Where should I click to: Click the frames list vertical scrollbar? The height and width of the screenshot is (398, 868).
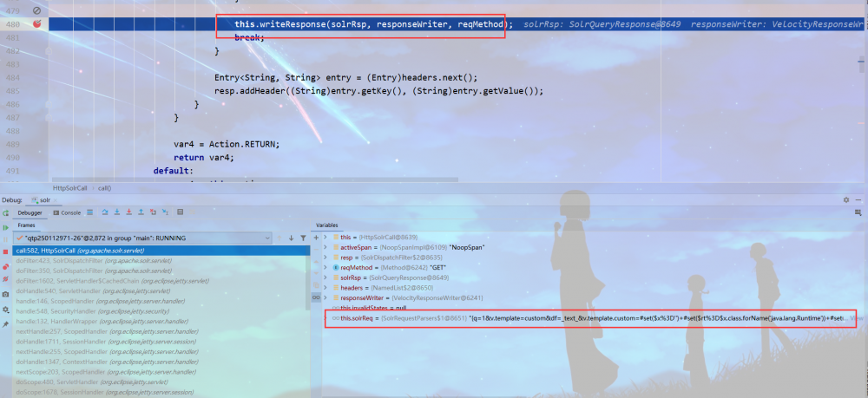(308, 279)
